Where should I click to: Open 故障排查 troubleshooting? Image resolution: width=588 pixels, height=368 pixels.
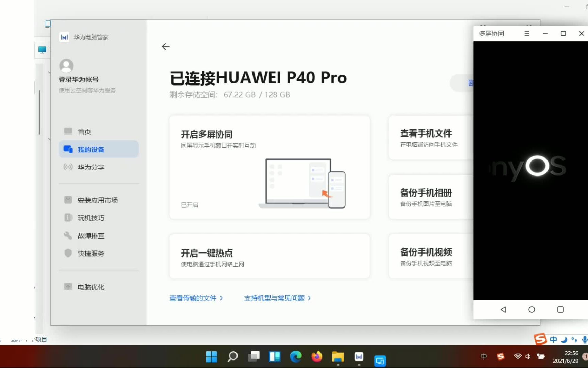(91, 235)
